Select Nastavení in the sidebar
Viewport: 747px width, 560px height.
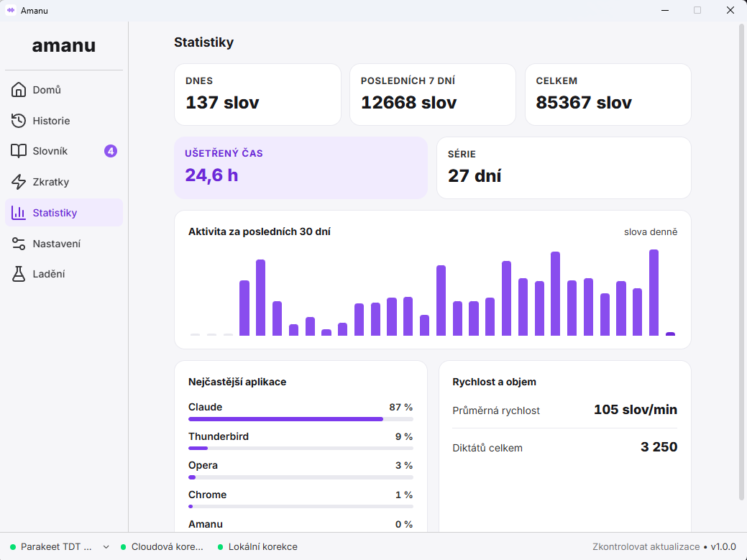(64, 243)
